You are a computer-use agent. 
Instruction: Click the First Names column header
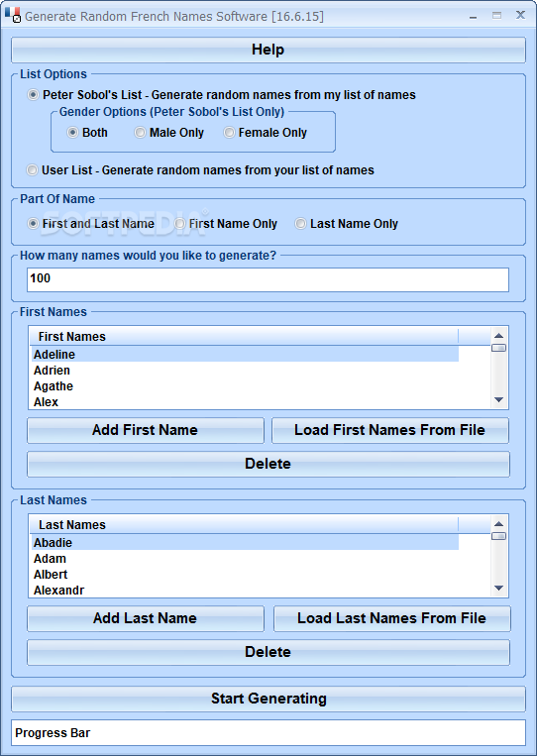tap(244, 336)
